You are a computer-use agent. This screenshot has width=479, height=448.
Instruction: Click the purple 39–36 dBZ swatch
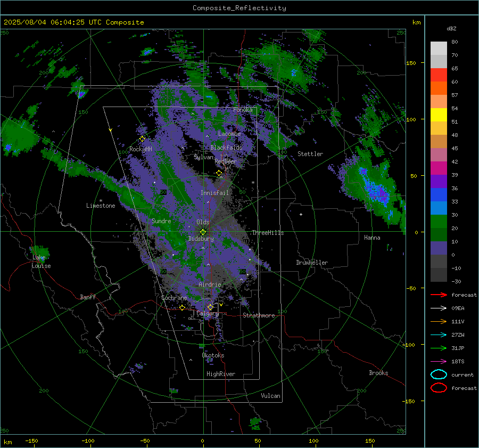(439, 182)
